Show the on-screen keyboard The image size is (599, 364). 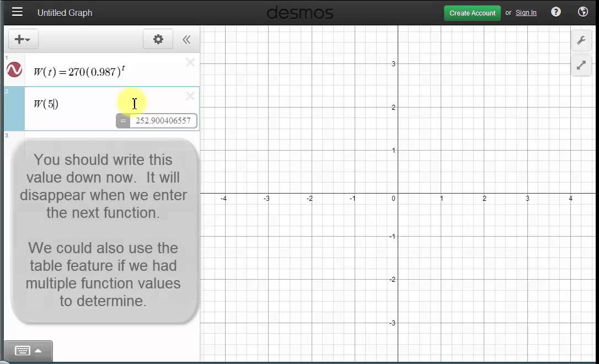tap(28, 351)
